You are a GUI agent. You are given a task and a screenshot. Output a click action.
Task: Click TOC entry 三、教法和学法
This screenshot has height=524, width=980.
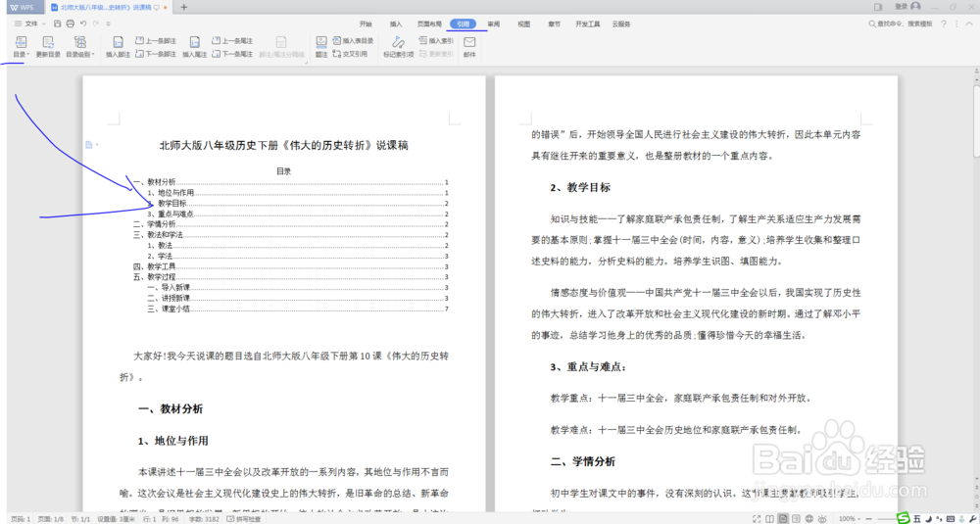click(x=291, y=235)
